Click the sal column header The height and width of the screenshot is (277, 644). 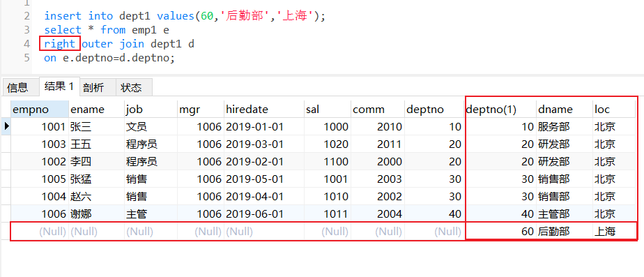(x=328, y=110)
